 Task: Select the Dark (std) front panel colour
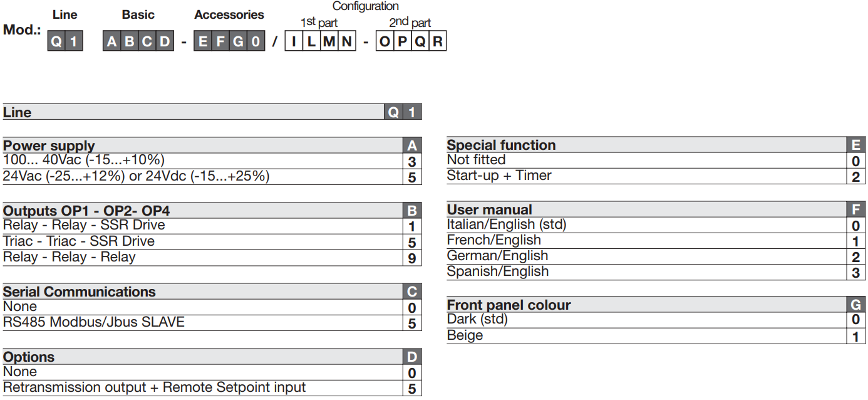pyautogui.click(x=656, y=320)
